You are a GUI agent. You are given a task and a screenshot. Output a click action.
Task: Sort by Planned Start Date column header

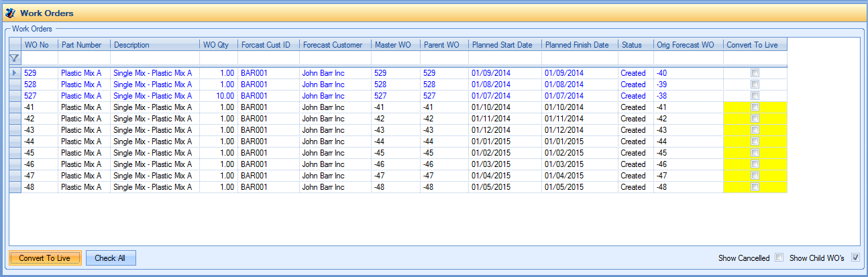point(504,45)
